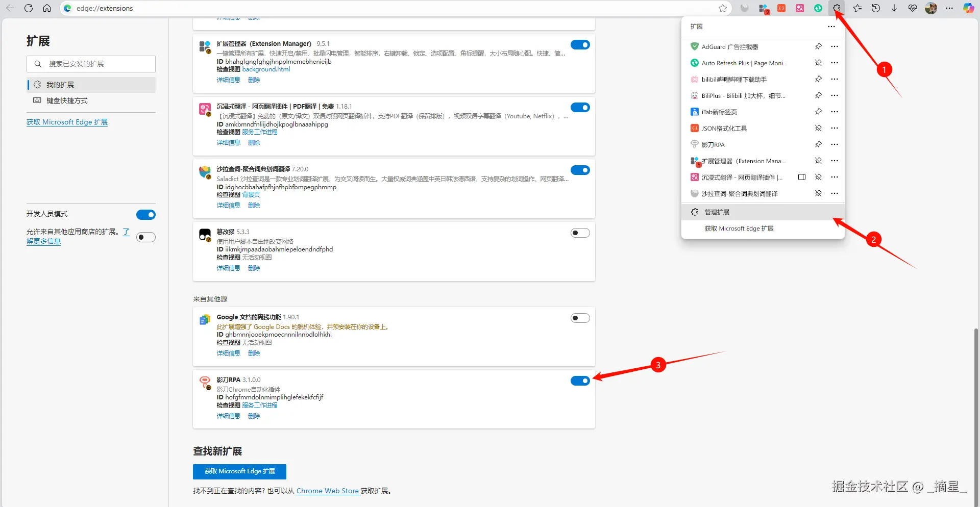Open 沉浸式翻译 side panel icon in popup
Viewport: 980px width, 507px height.
click(802, 177)
